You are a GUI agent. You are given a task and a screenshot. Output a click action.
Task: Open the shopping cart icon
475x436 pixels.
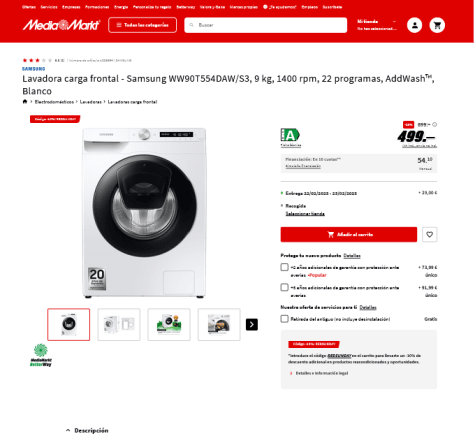[x=437, y=25]
